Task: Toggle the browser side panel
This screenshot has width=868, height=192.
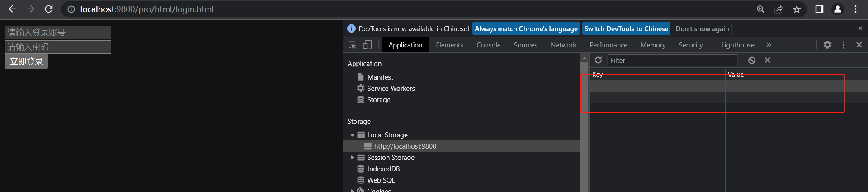Action: [x=819, y=9]
